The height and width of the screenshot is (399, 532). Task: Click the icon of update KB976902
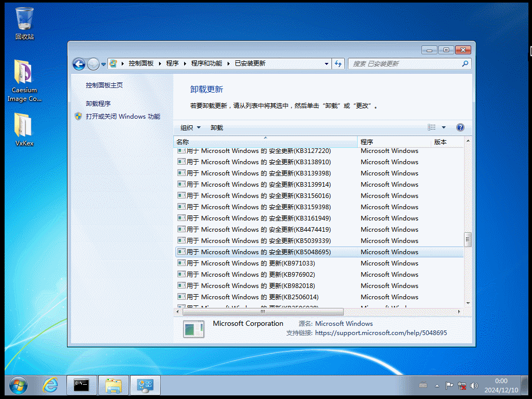click(x=182, y=274)
